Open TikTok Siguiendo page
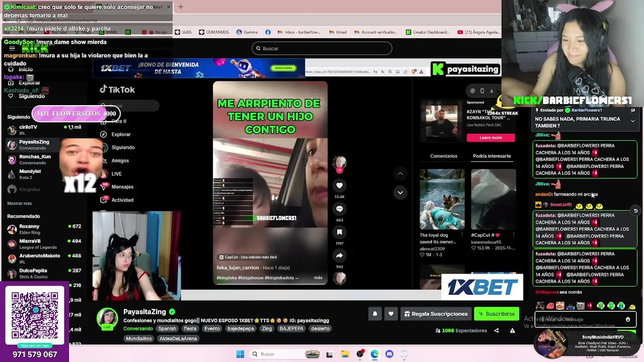 [x=117, y=147]
